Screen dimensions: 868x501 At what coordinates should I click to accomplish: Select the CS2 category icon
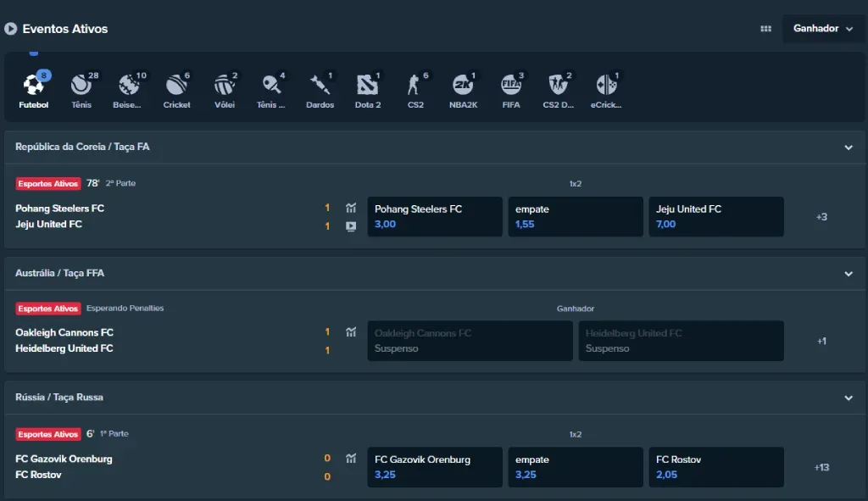tap(415, 85)
